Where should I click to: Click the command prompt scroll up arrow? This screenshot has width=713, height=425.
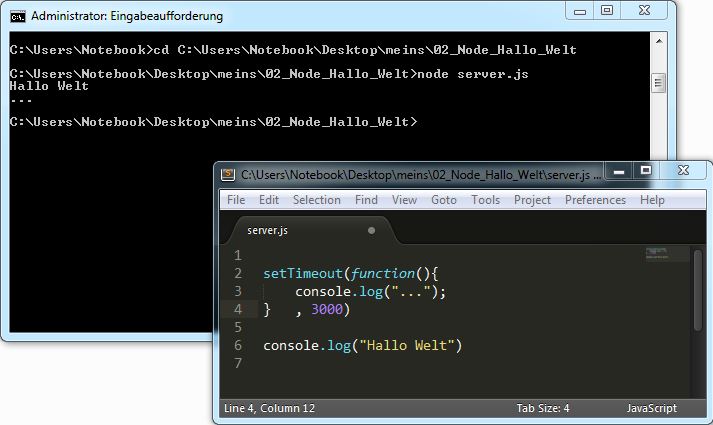[658, 41]
